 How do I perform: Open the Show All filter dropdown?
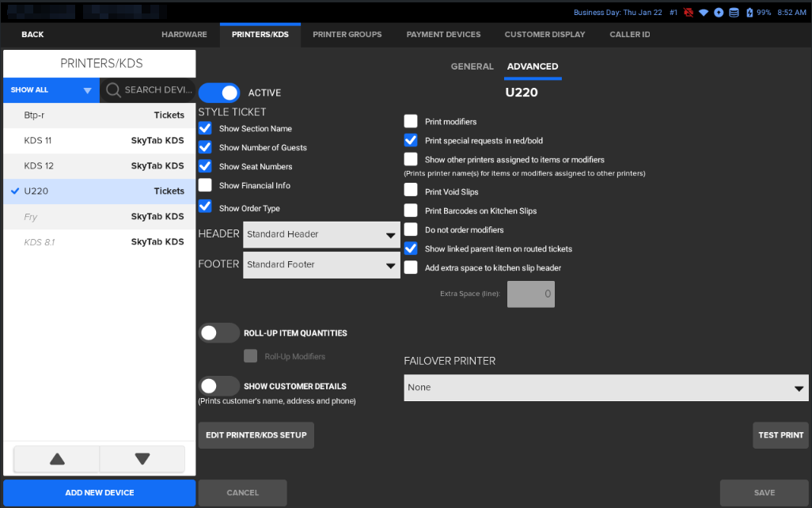(51, 90)
